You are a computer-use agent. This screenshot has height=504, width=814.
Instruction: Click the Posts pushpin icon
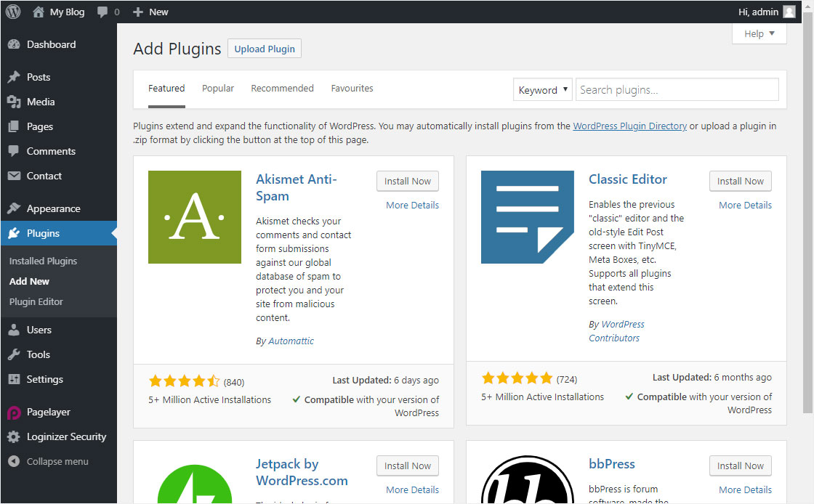14,77
